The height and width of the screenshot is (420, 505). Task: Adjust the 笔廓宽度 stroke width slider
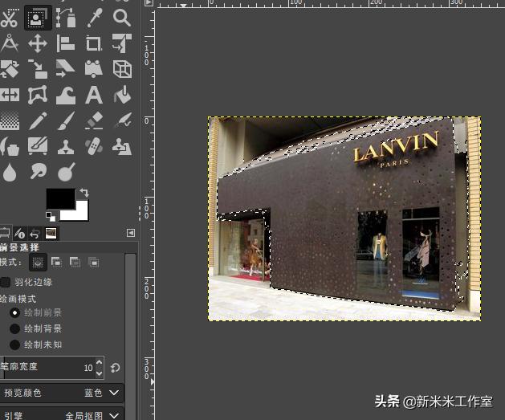pyautogui.click(x=47, y=367)
